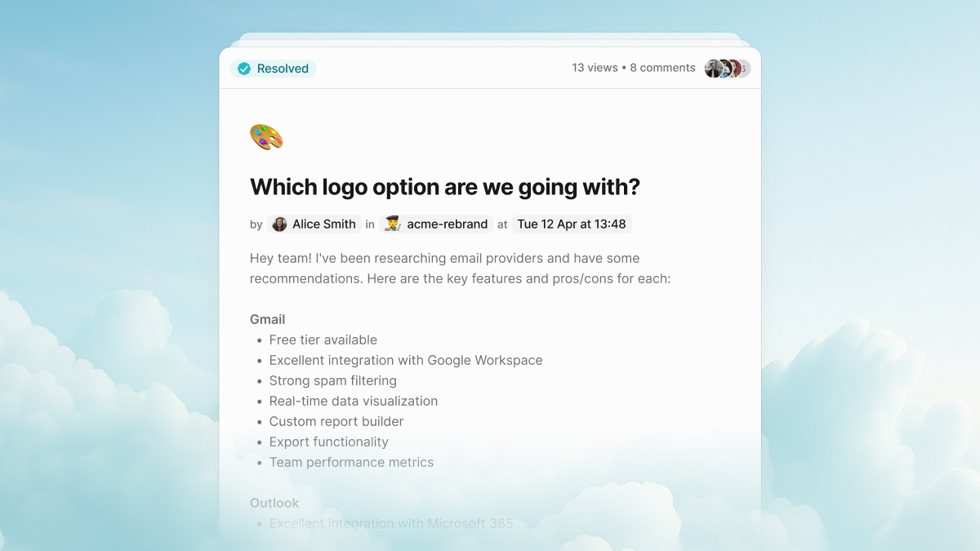Toggle the Resolved status badge
The image size is (980, 551).
pos(273,69)
